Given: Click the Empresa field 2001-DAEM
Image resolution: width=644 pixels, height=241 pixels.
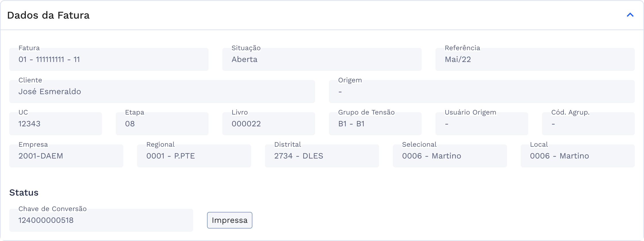Looking at the screenshot, I should [66, 156].
